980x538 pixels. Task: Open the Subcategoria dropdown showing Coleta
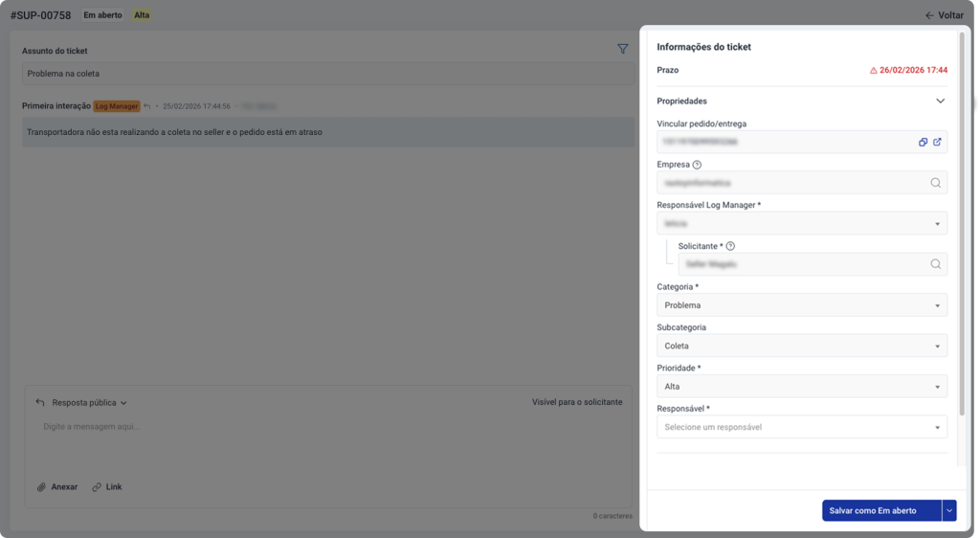[x=802, y=346]
